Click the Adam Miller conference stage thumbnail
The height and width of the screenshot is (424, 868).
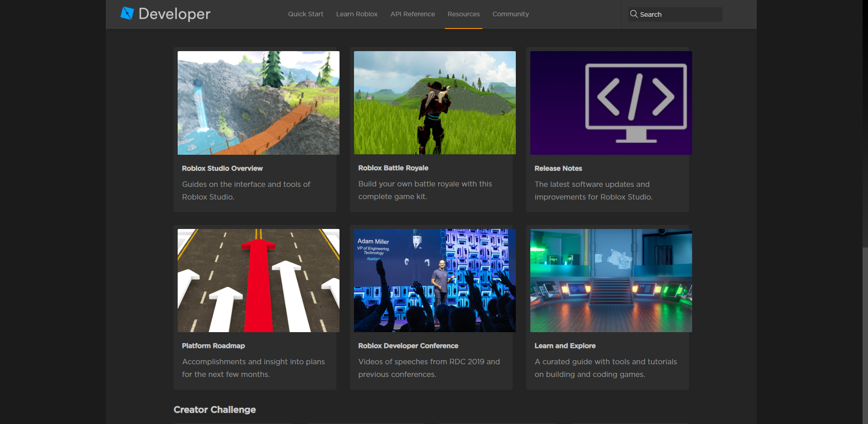434,280
